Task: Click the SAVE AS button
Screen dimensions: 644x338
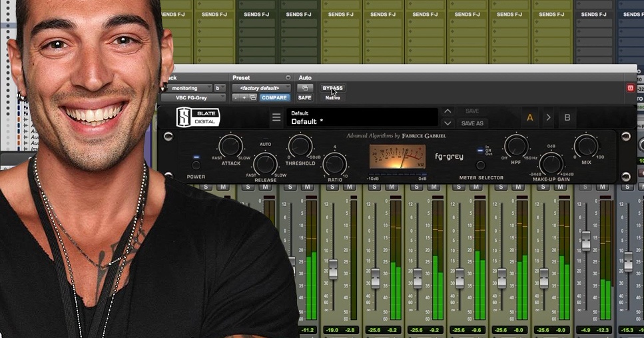Action: (472, 123)
